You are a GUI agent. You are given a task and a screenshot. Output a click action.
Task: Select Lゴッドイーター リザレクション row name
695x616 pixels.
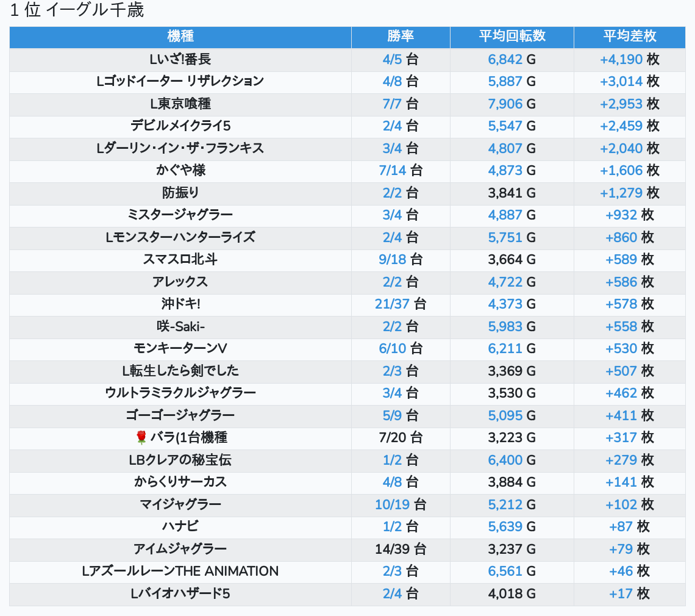click(180, 82)
